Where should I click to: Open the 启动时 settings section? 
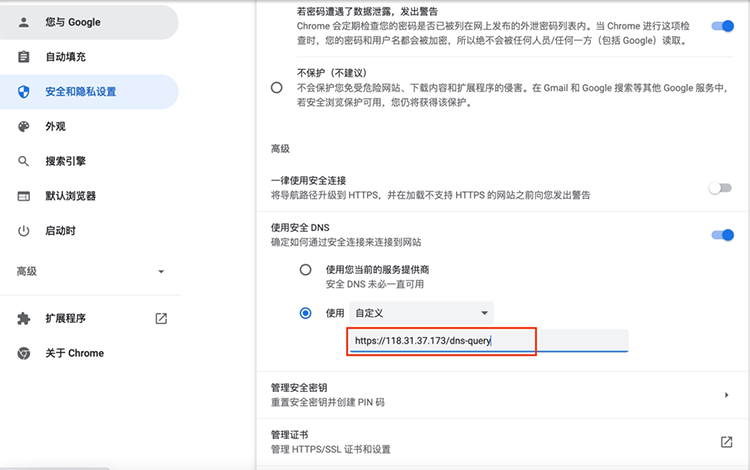(x=89, y=231)
